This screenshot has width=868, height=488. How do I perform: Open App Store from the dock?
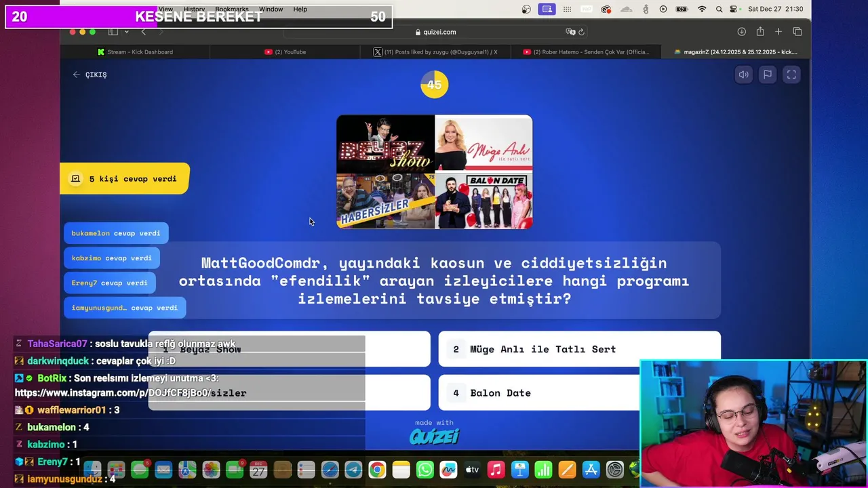[x=591, y=470]
